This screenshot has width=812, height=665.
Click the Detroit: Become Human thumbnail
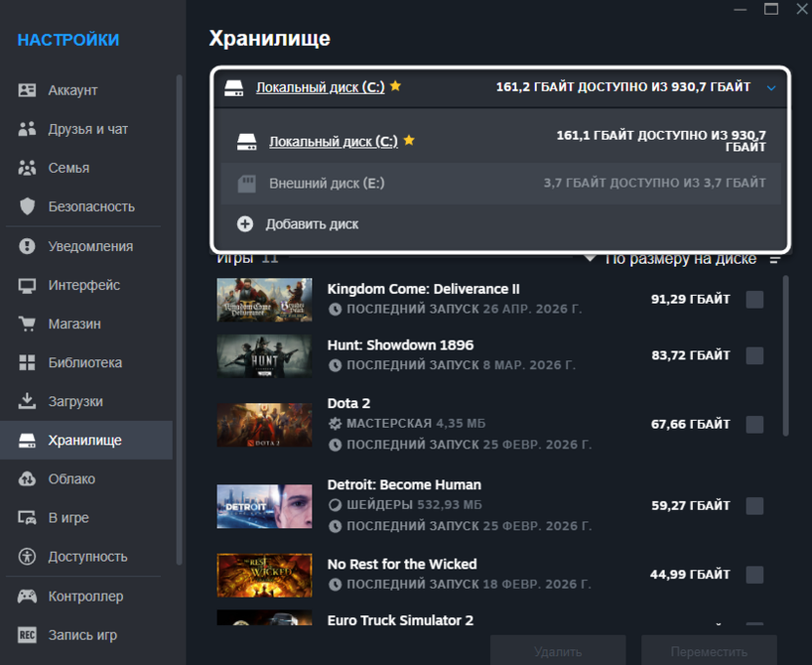264,507
